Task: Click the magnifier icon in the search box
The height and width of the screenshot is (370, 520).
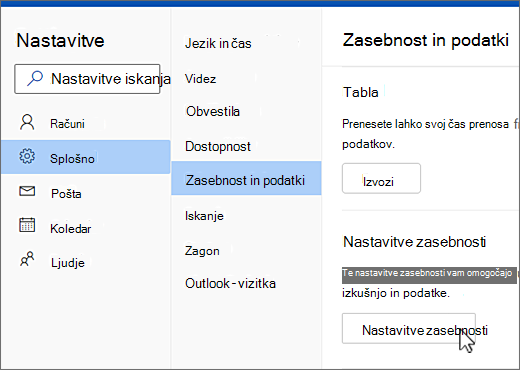Action: coord(35,78)
